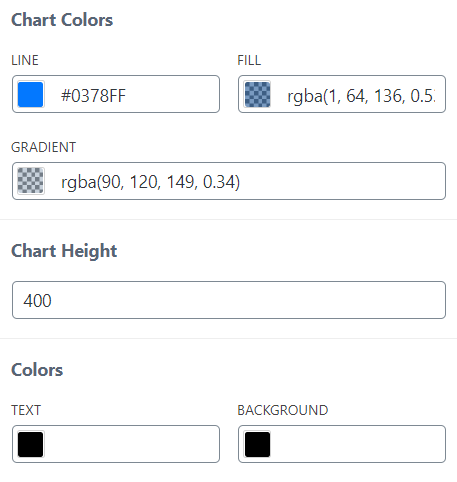Select the Colors section heading
The image size is (457, 482).
click(37, 370)
